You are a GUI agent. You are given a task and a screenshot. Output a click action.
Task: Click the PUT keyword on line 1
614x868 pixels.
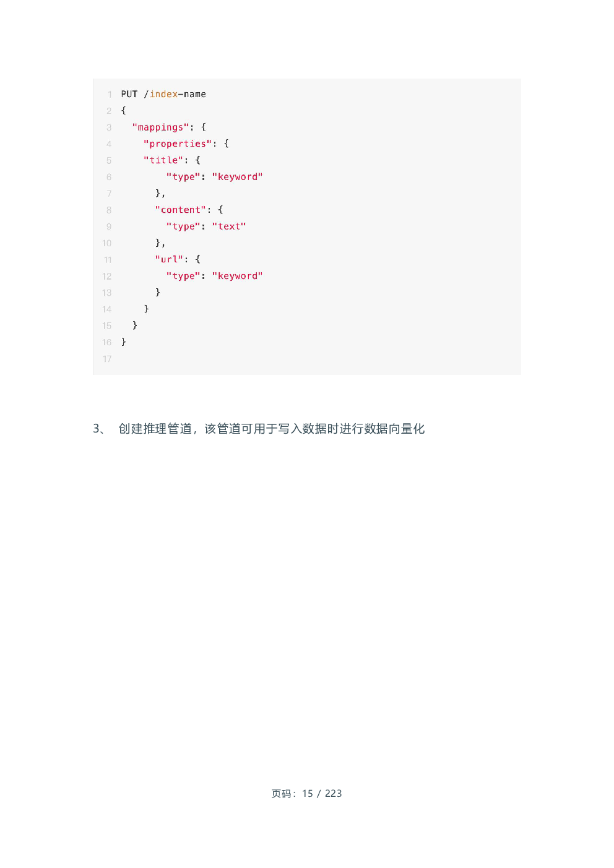[x=129, y=94]
